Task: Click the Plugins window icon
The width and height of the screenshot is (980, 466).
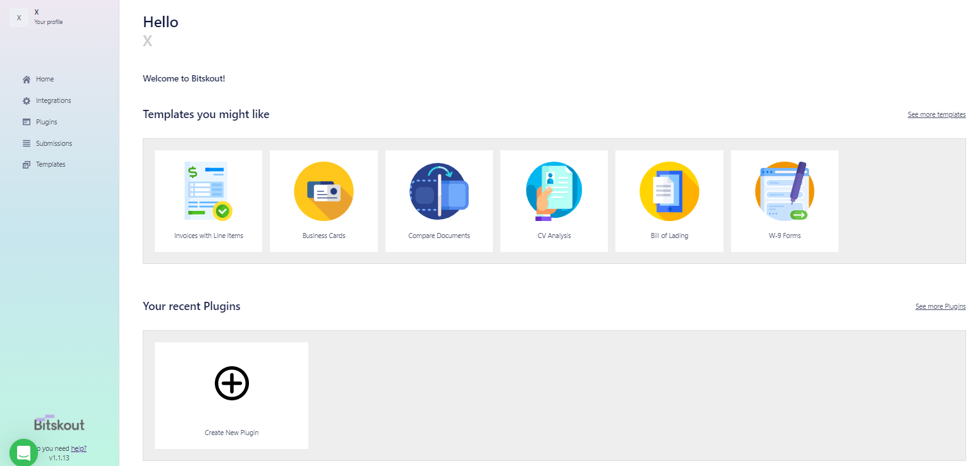Action: tap(27, 122)
